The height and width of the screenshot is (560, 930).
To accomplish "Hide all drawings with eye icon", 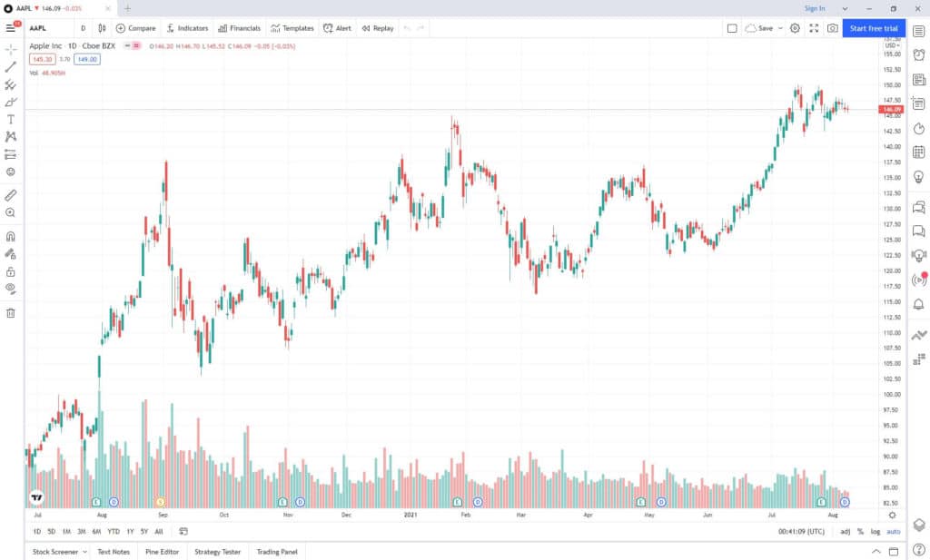I will pos(11,290).
